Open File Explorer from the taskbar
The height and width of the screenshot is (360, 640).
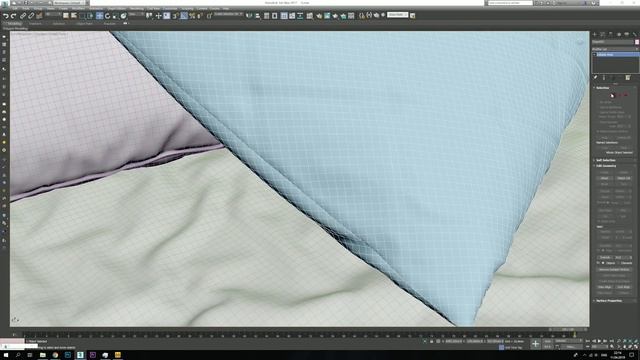point(42,355)
